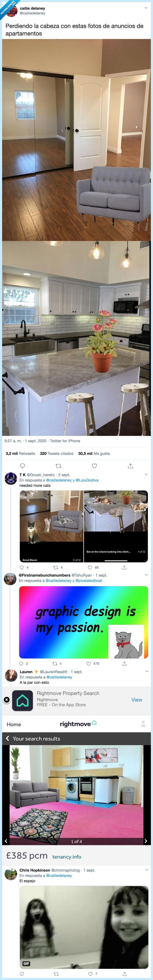The height and width of the screenshot is (980, 153).
Task: Close the Rightmove app banner
Action: pos(7,699)
